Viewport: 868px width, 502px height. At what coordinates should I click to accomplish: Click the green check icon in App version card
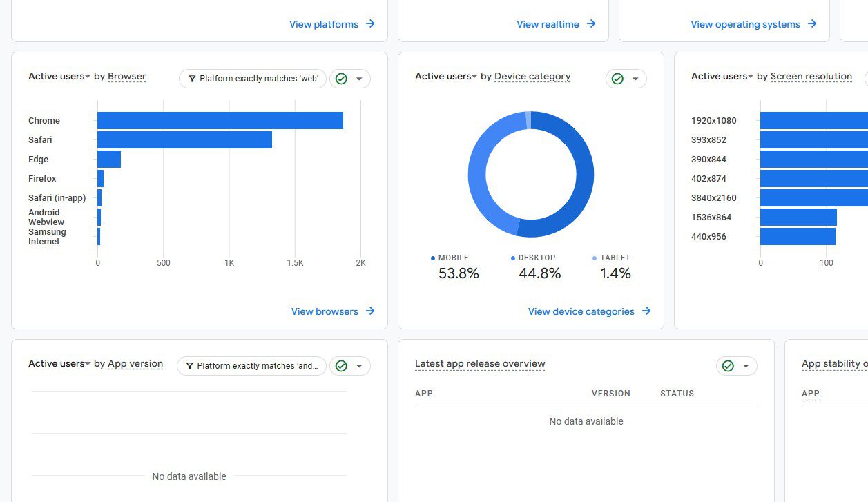[341, 366]
